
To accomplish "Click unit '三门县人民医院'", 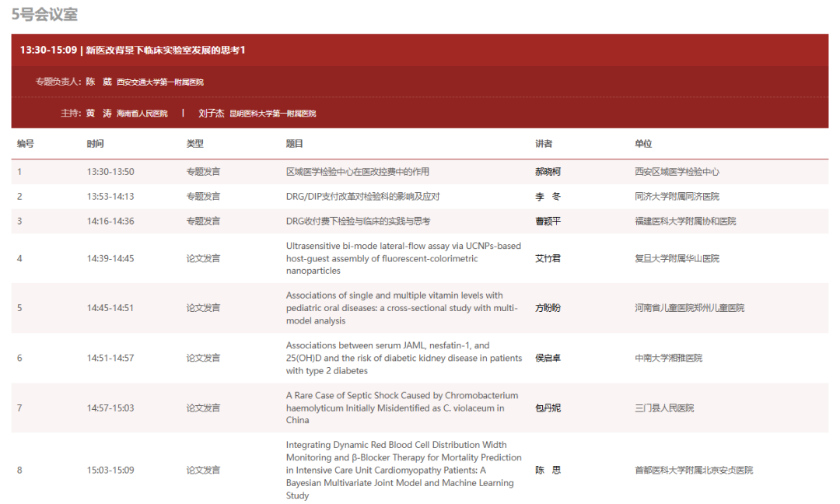I will point(663,408).
